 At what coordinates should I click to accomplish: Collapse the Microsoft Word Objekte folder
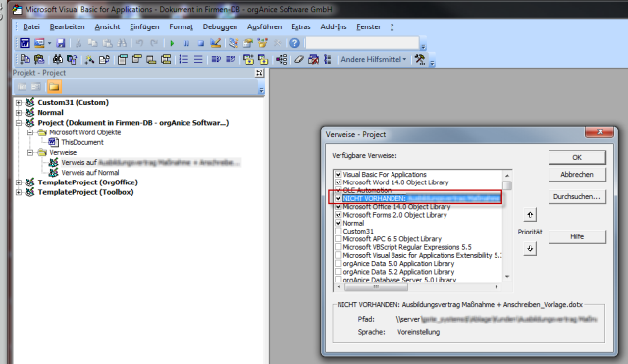(x=30, y=132)
